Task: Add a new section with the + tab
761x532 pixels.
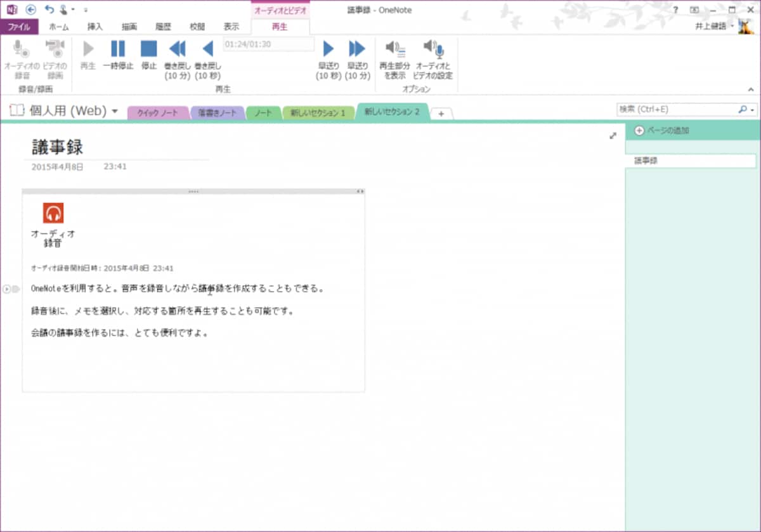Action: tap(441, 114)
